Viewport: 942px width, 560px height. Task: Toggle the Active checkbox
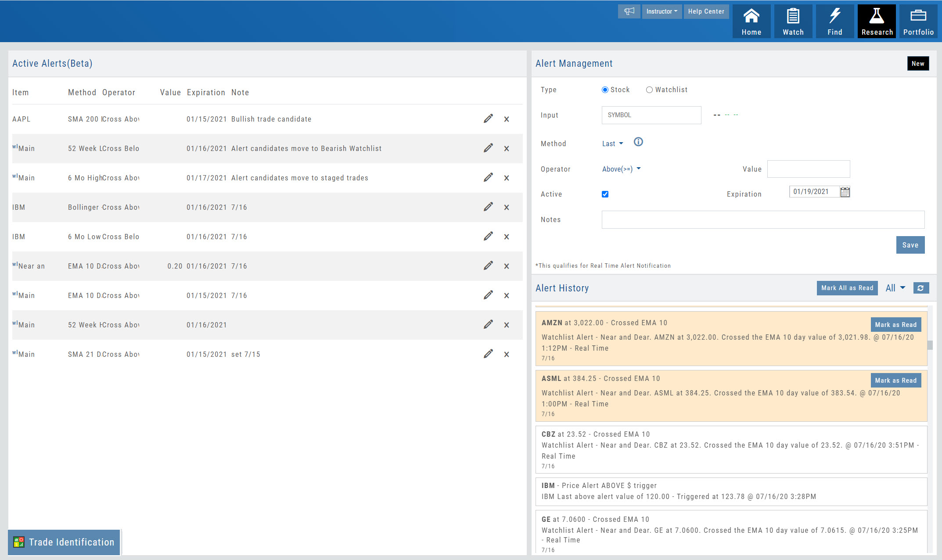pyautogui.click(x=605, y=194)
